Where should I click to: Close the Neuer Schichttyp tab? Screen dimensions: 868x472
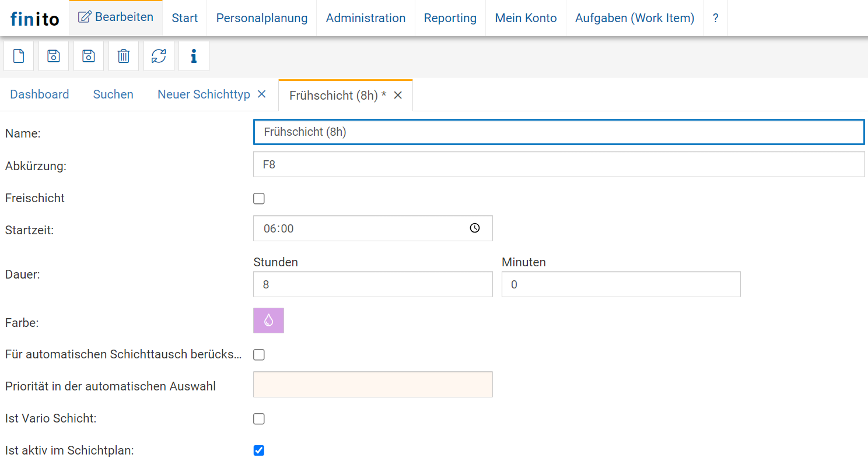[261, 94]
